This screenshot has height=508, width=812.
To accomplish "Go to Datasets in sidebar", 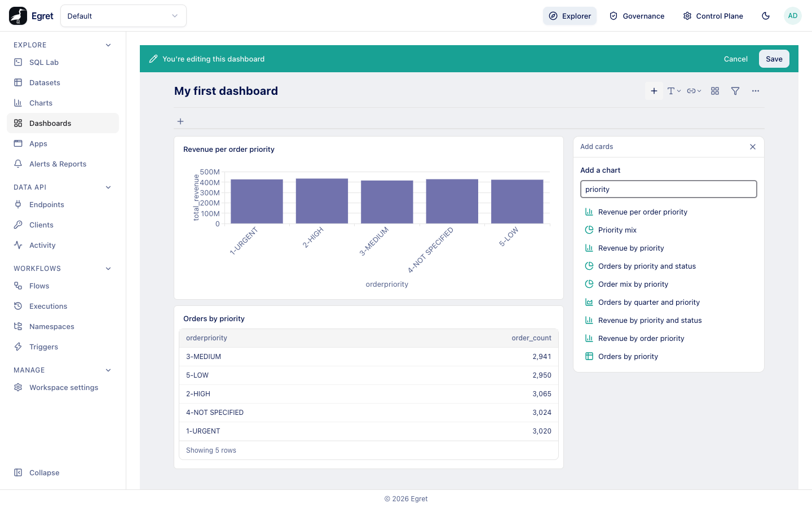I will (63, 82).
